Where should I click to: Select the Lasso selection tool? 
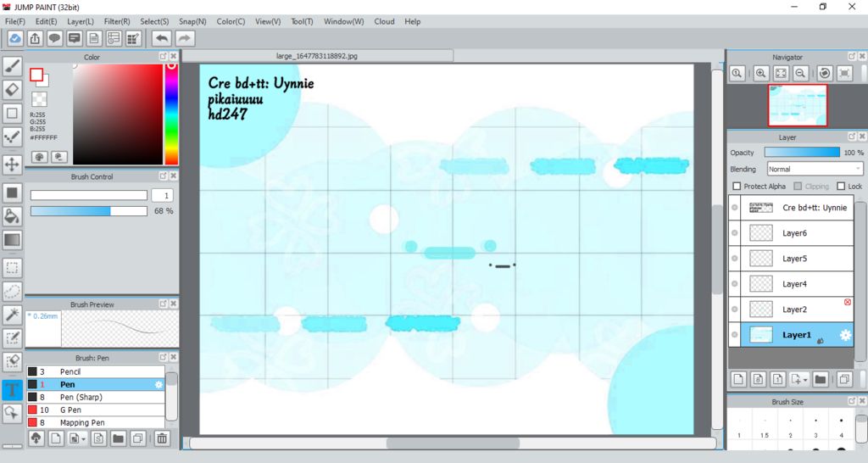click(x=12, y=292)
